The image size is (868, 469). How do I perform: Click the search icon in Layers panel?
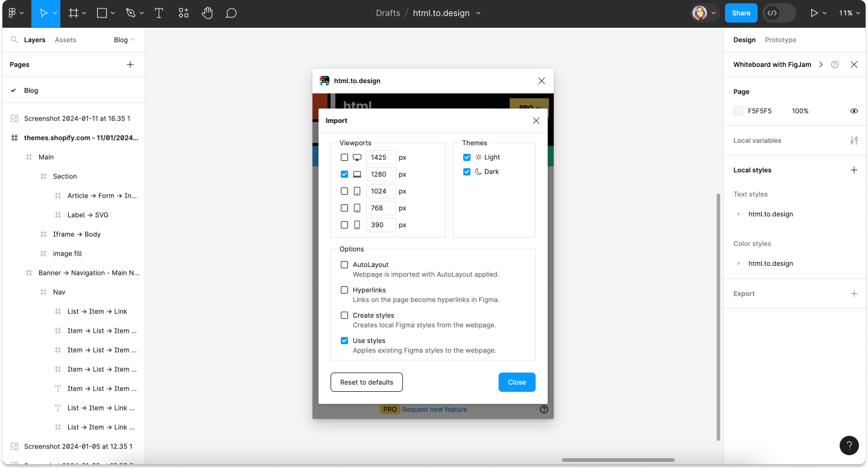point(14,40)
